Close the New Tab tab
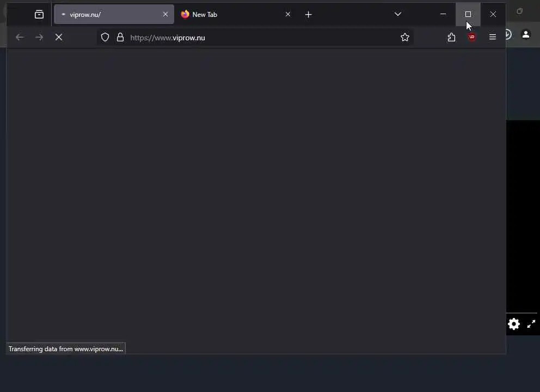Screen dimensions: 540x392 (288, 15)
